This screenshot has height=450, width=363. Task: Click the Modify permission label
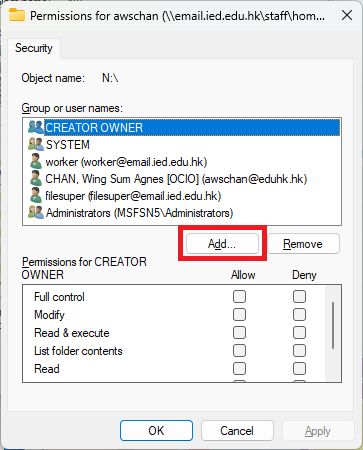tap(49, 315)
